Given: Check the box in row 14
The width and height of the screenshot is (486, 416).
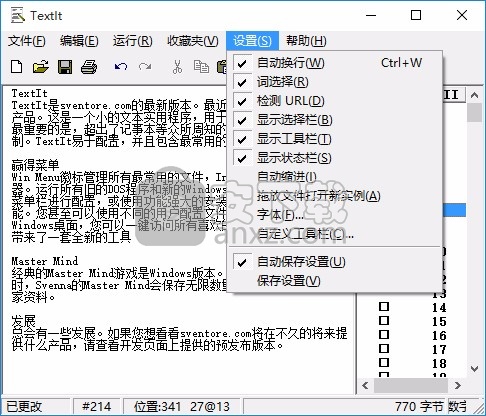Looking at the screenshot, I should pyautogui.click(x=384, y=306).
